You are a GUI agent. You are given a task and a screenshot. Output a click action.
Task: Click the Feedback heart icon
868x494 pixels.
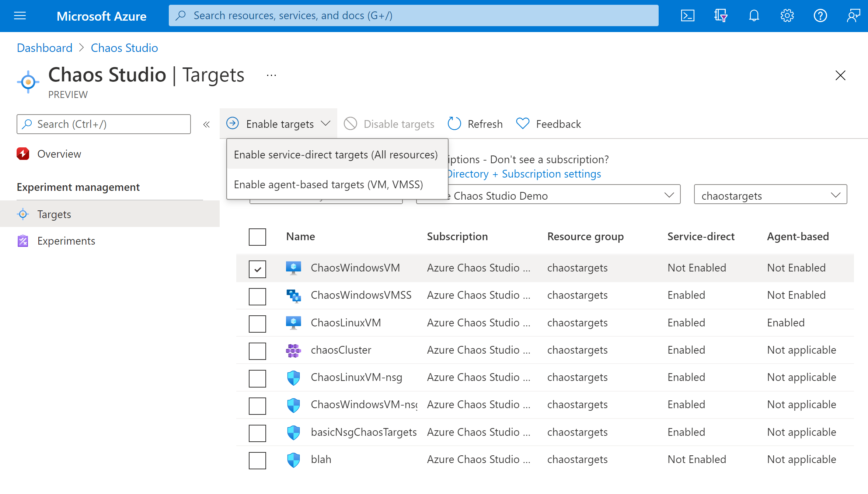pyautogui.click(x=522, y=123)
